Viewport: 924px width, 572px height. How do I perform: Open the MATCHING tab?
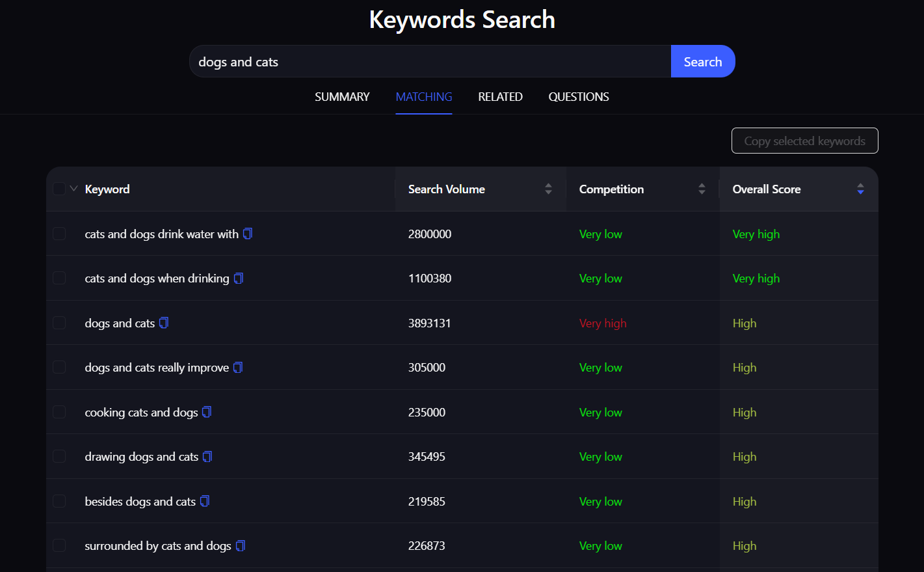click(x=424, y=97)
